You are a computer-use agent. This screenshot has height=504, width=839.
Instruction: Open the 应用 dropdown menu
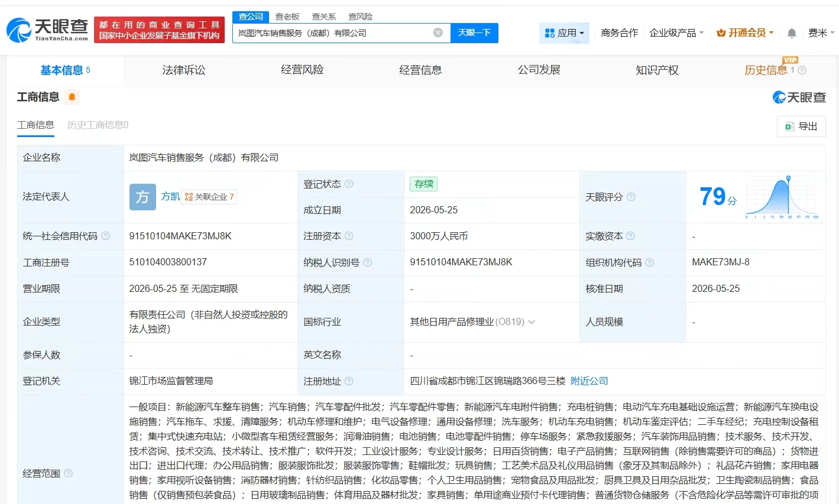564,33
